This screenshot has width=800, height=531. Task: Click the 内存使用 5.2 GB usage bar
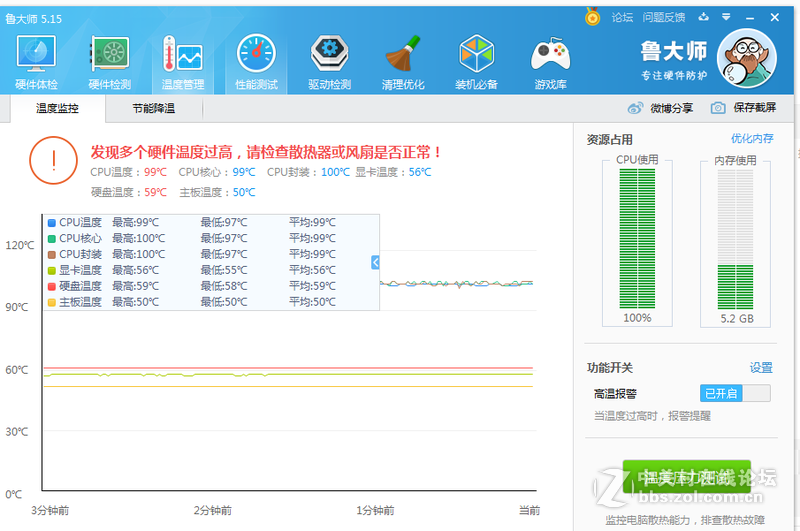point(735,240)
